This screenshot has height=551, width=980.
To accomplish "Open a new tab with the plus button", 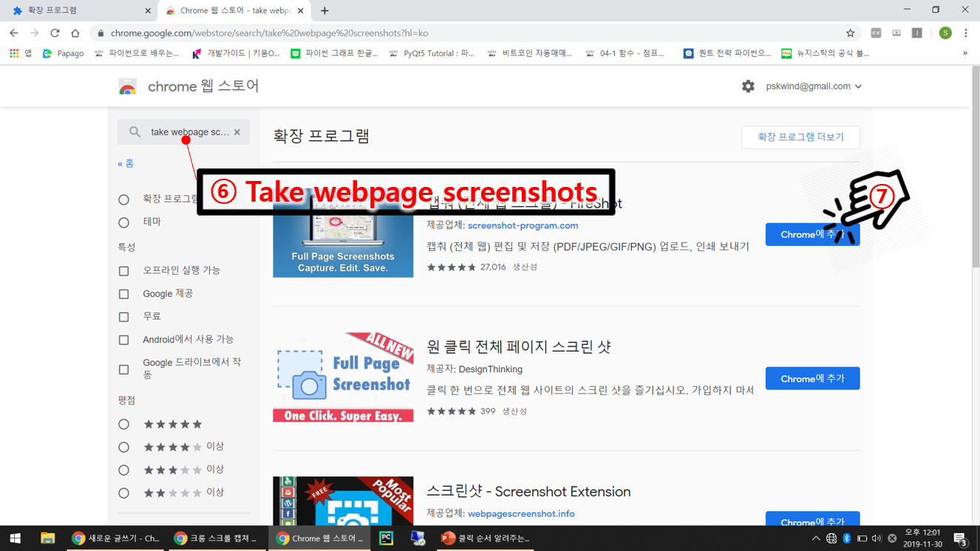I will click(x=324, y=11).
